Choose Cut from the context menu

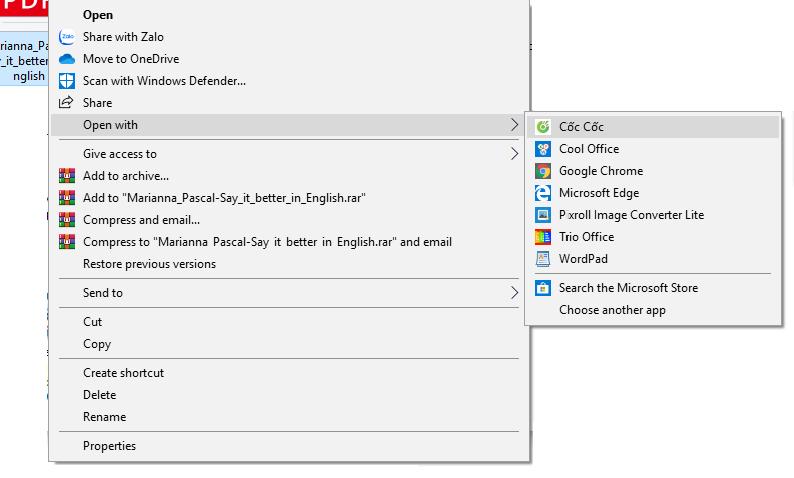point(290,322)
